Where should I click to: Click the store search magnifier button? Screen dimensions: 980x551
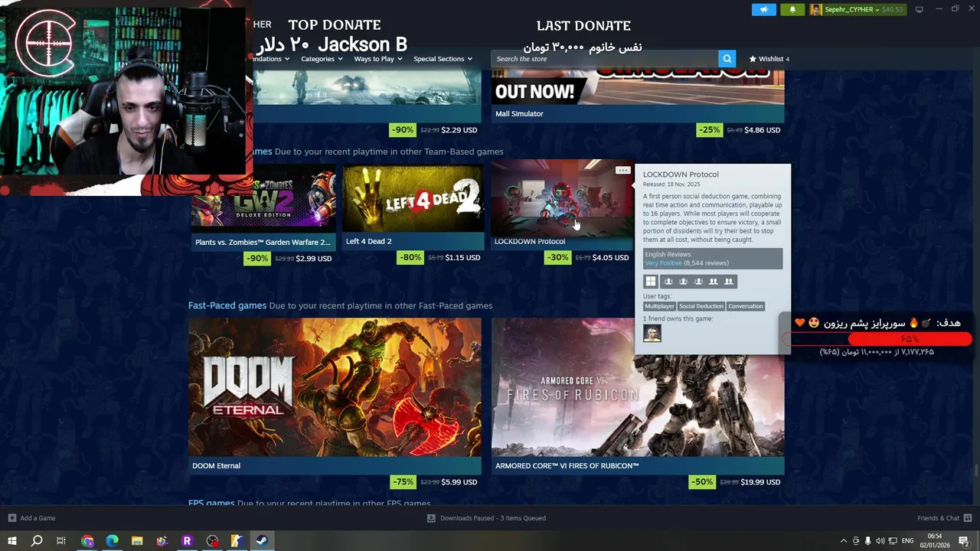pyautogui.click(x=727, y=59)
